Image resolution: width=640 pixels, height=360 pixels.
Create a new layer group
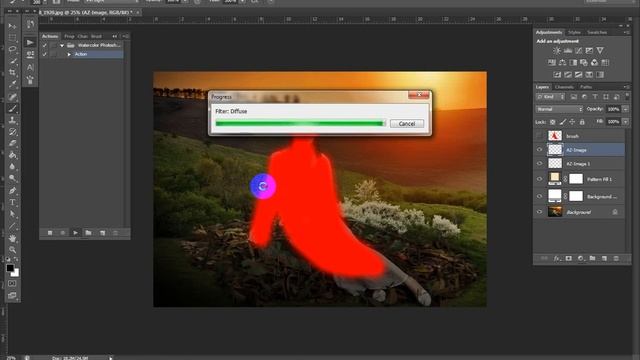pyautogui.click(x=592, y=258)
